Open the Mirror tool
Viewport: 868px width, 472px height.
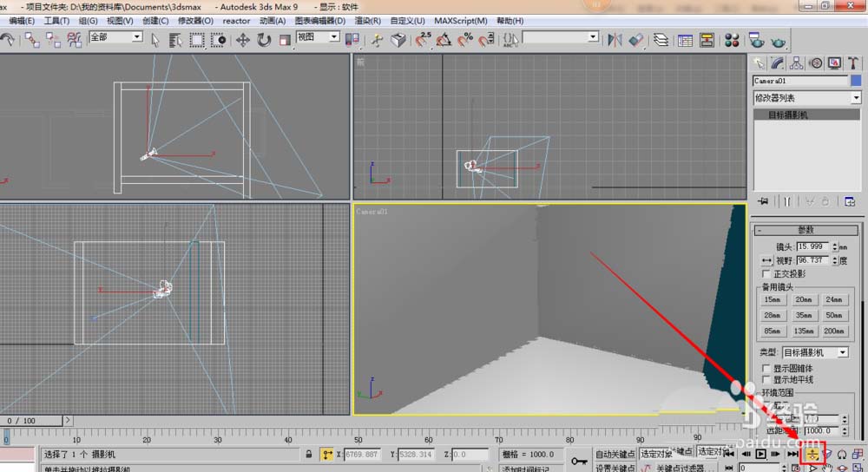[x=615, y=40]
